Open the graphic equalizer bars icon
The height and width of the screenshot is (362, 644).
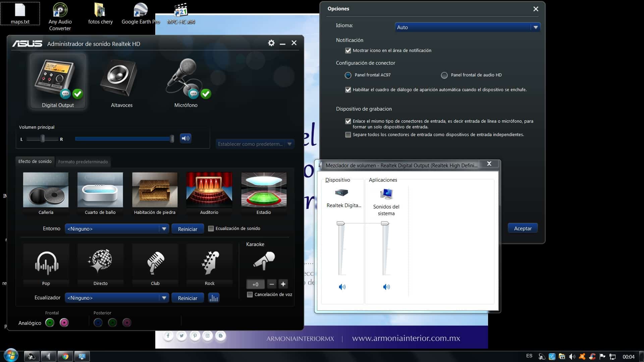pyautogui.click(x=214, y=298)
